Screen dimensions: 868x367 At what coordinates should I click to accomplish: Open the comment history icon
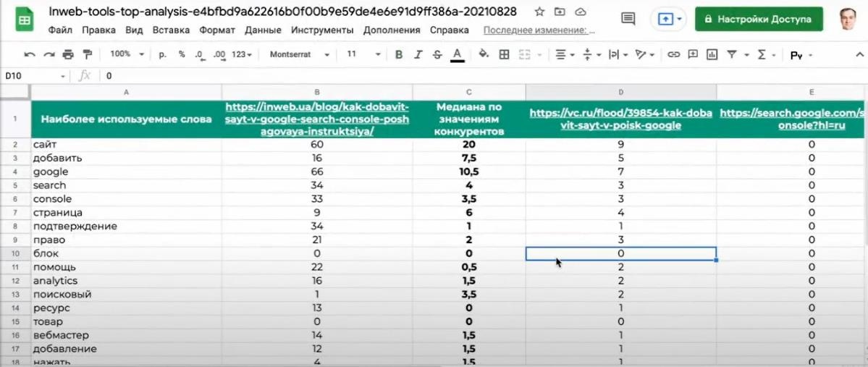tap(628, 19)
